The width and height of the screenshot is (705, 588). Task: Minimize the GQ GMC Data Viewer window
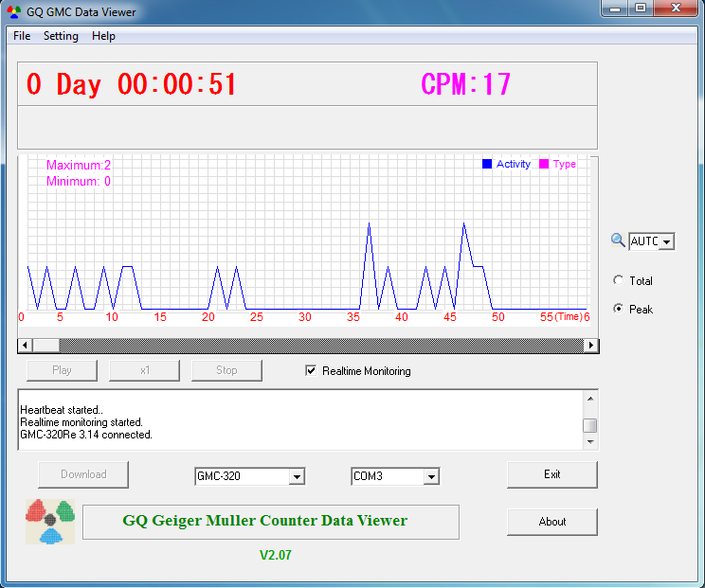pyautogui.click(x=615, y=9)
